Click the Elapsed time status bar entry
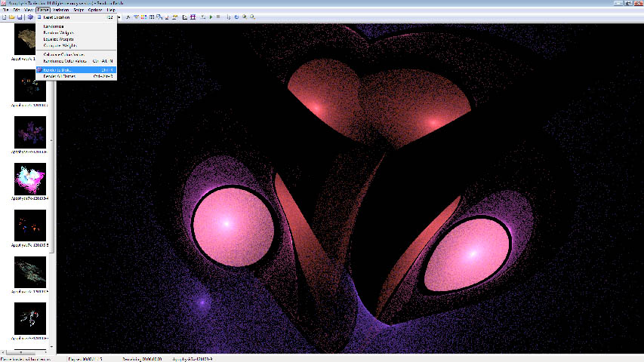The width and height of the screenshot is (644, 362). coord(85,359)
